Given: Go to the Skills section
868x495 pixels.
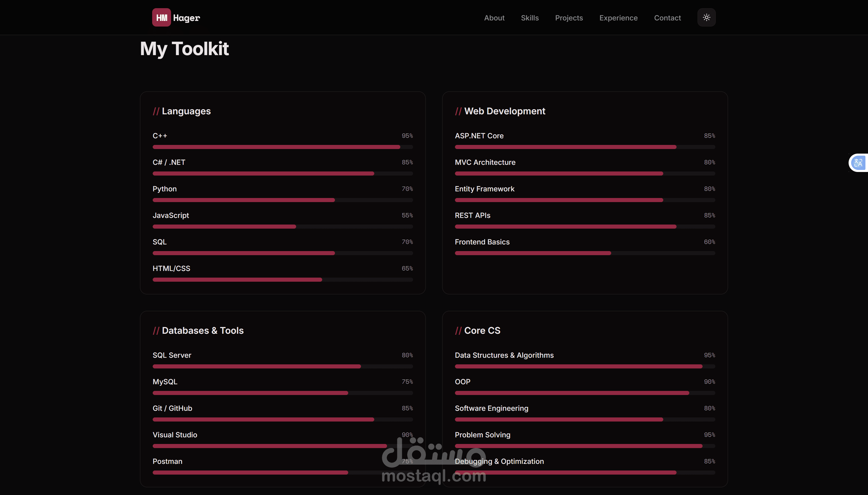Looking at the screenshot, I should point(529,18).
